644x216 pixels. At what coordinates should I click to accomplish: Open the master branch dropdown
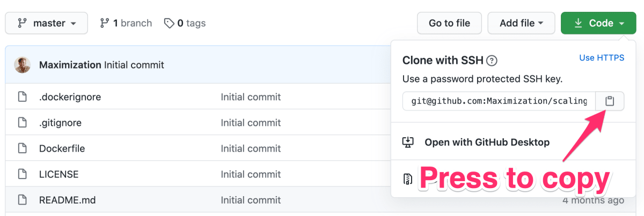(x=46, y=23)
